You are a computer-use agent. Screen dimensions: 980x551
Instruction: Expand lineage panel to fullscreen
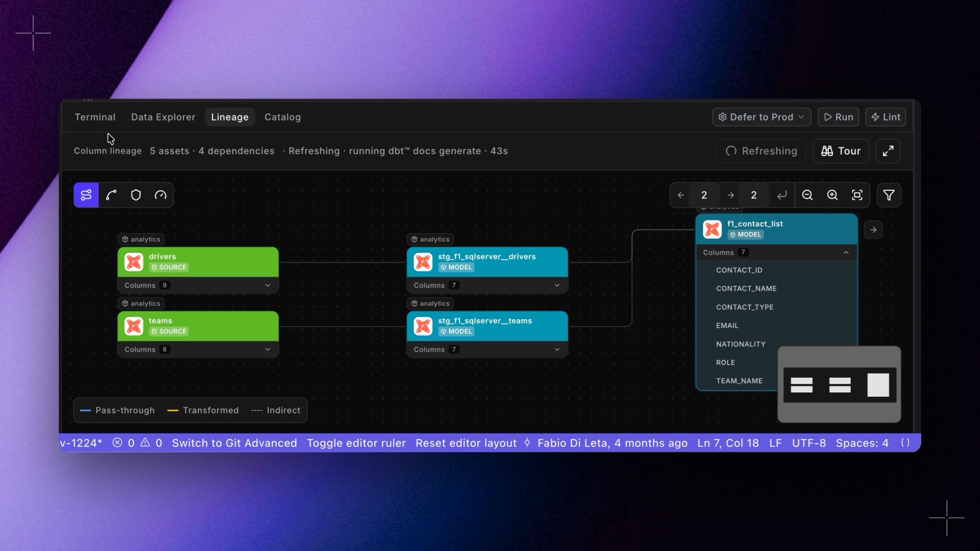(x=888, y=151)
